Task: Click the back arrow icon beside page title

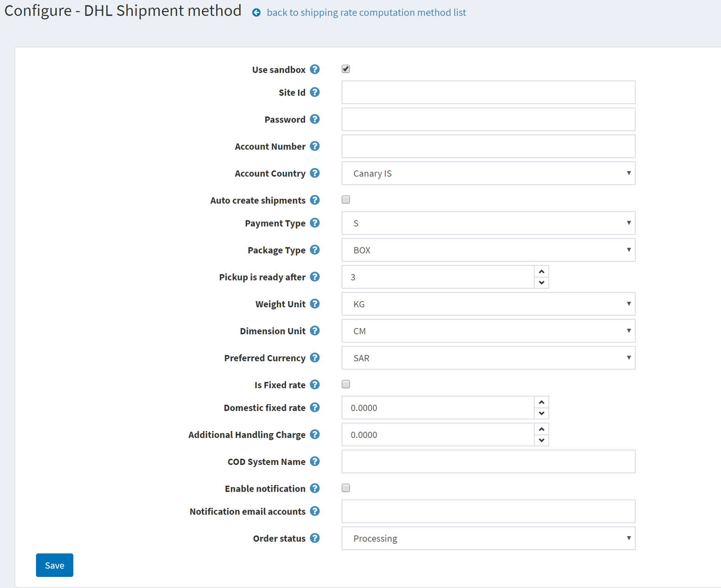Action: [256, 13]
